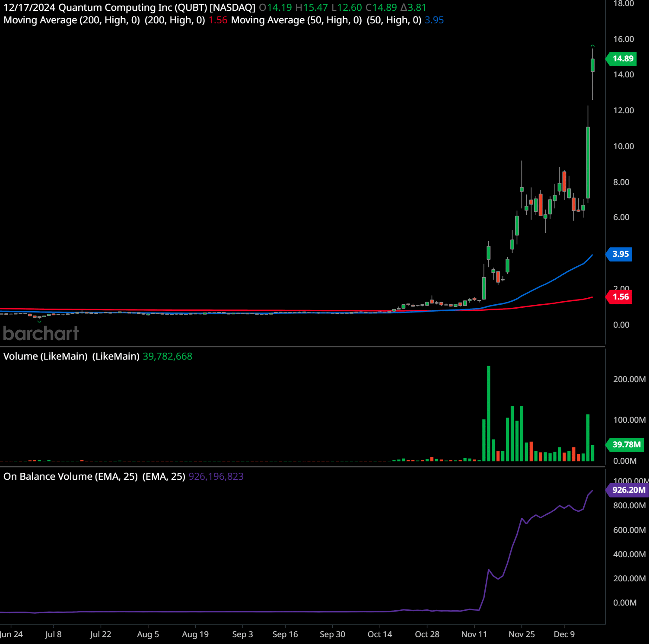Click the 6.00 price axis label
This screenshot has width=649, height=644.
(x=621, y=217)
